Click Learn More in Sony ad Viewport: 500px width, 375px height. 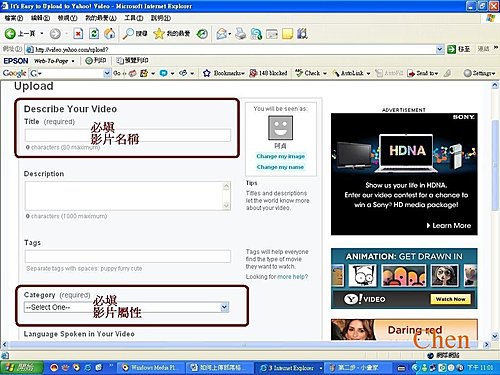pos(449,225)
